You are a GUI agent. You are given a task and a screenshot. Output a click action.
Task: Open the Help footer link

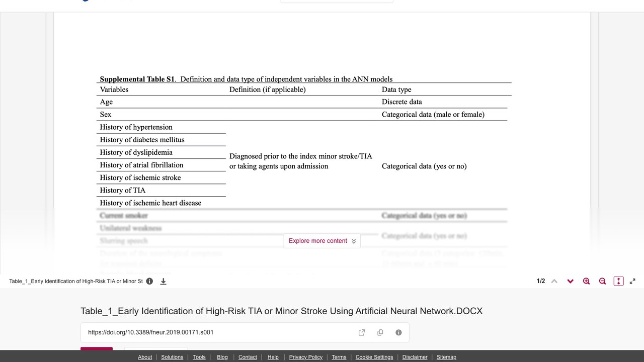(273, 357)
